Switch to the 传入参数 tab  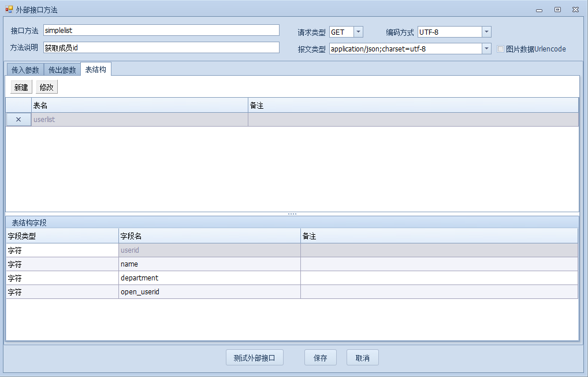coord(25,70)
